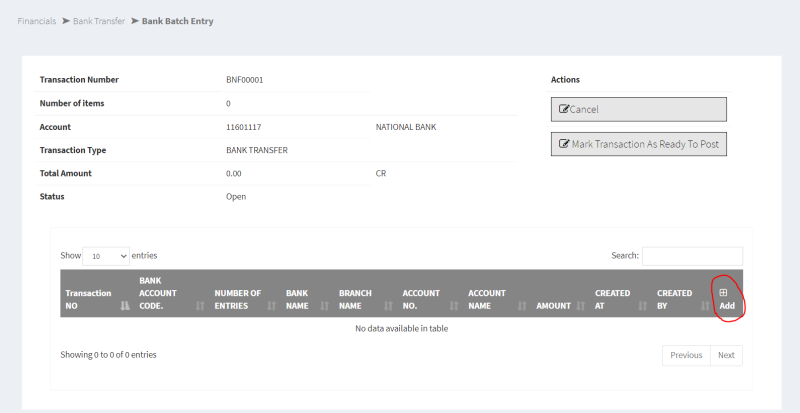Screen dimensions: 800x413
Task: Click the Add plus icon in table header
Action: 723,292
